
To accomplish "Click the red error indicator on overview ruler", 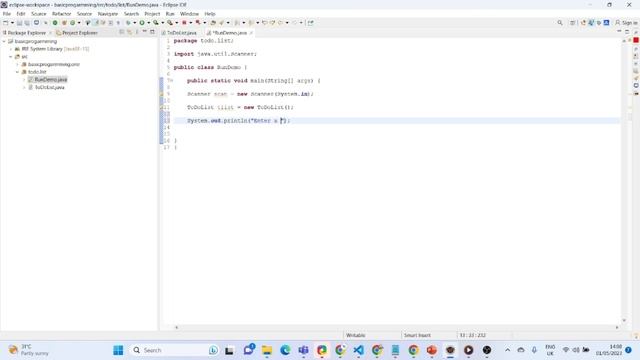I will [636, 40].
